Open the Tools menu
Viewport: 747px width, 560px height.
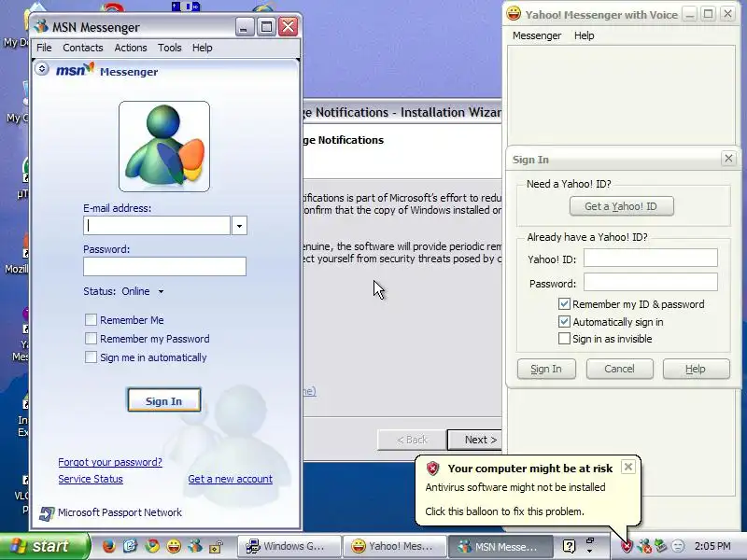[x=170, y=48]
